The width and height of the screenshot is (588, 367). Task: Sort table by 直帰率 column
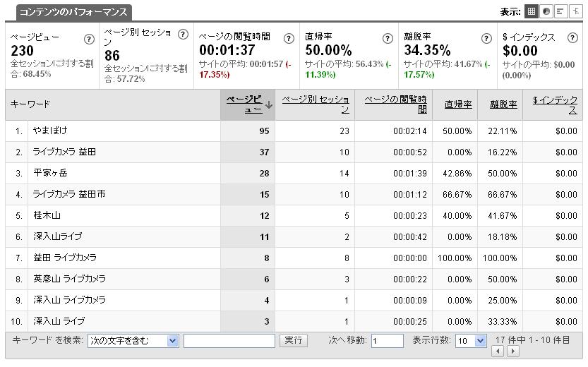(x=458, y=104)
